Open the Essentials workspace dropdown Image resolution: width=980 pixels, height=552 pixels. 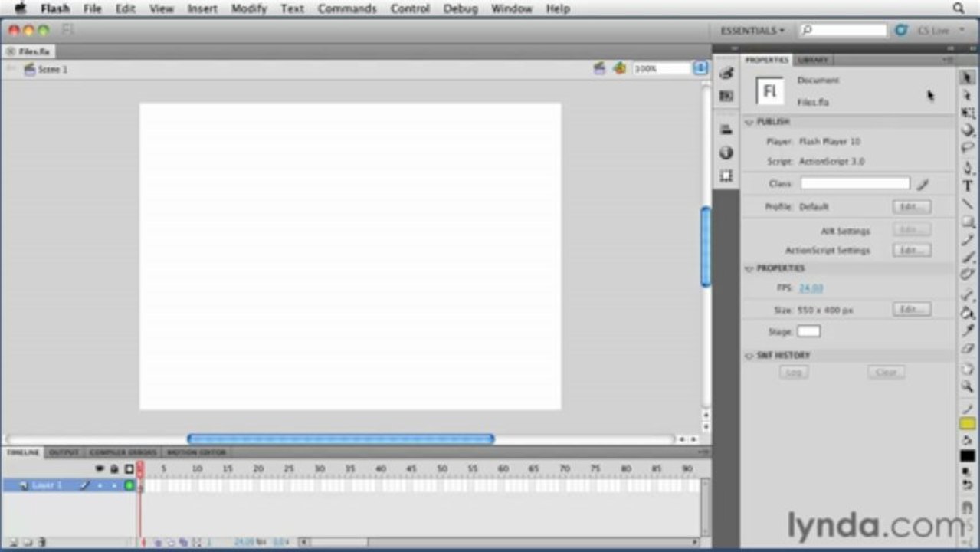[x=752, y=31]
